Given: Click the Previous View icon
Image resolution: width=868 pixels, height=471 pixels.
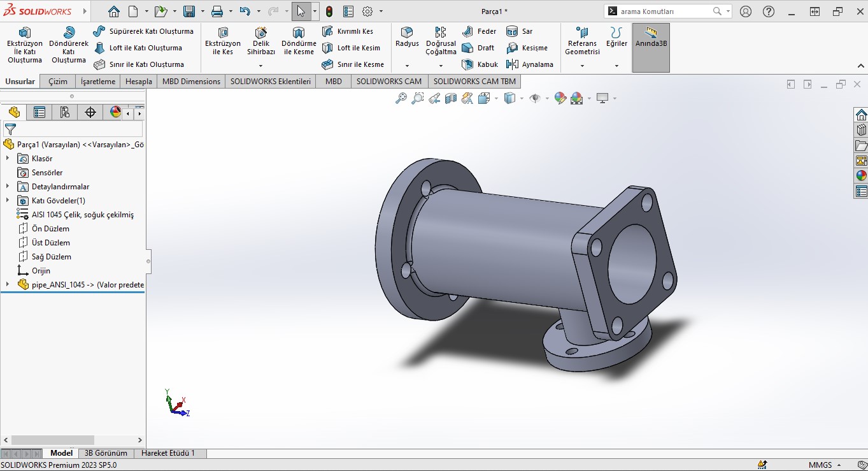Looking at the screenshot, I should pyautogui.click(x=434, y=98).
